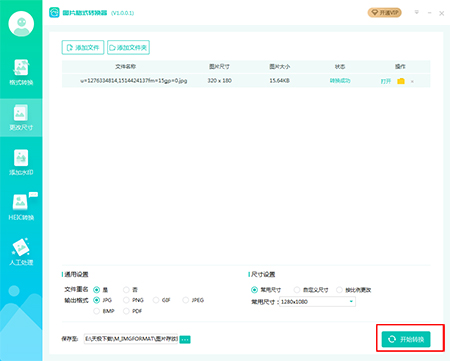
Task: Open the user avatar profile
Action: click(x=21, y=24)
